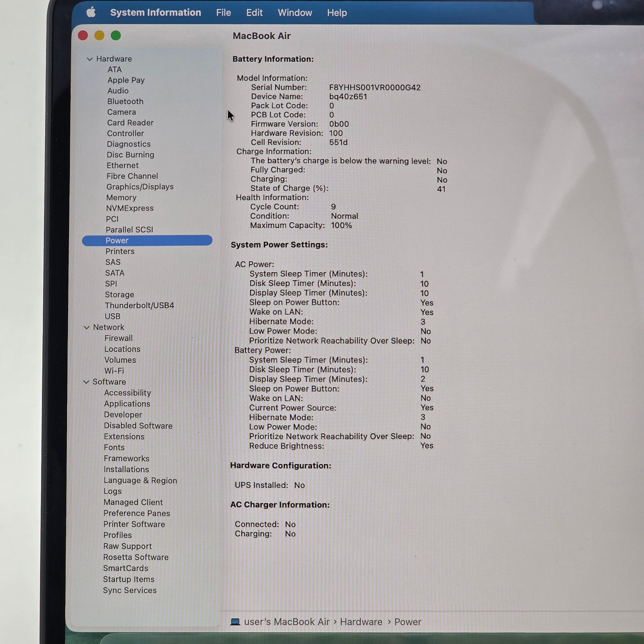Open the System Information menu
This screenshot has height=644, width=644.
156,12
